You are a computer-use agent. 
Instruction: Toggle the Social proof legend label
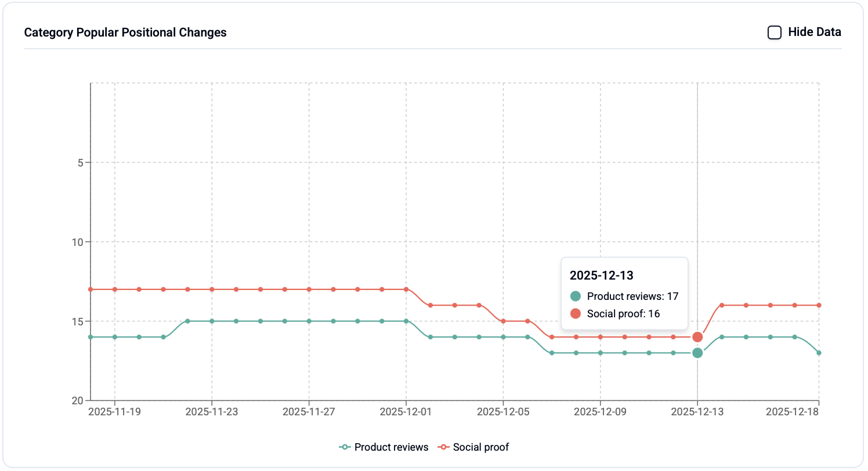point(481,447)
